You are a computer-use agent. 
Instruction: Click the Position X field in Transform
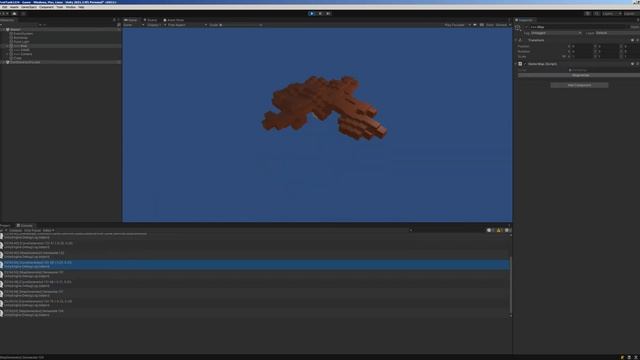tap(583, 47)
